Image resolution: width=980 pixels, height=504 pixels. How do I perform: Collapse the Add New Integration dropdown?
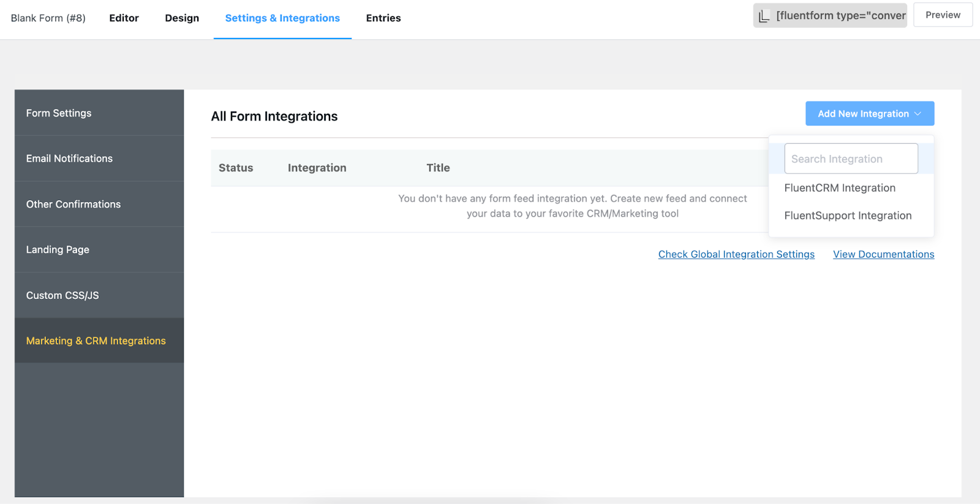[x=869, y=114]
